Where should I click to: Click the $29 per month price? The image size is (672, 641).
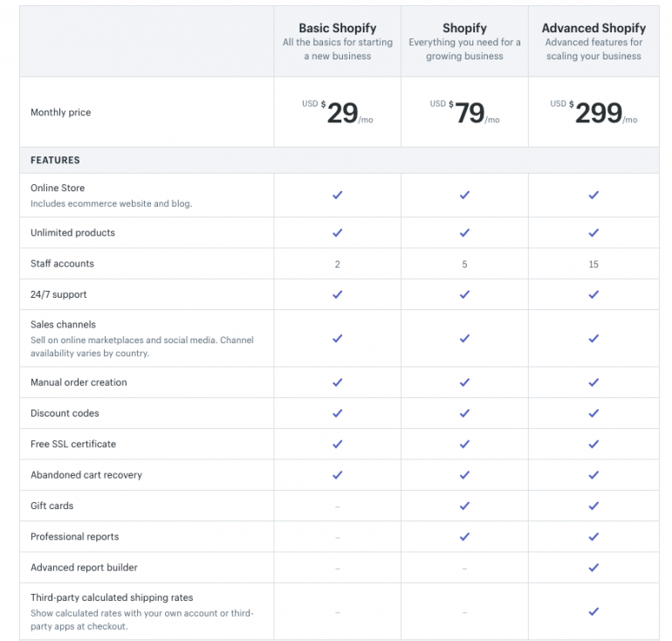pos(341,113)
